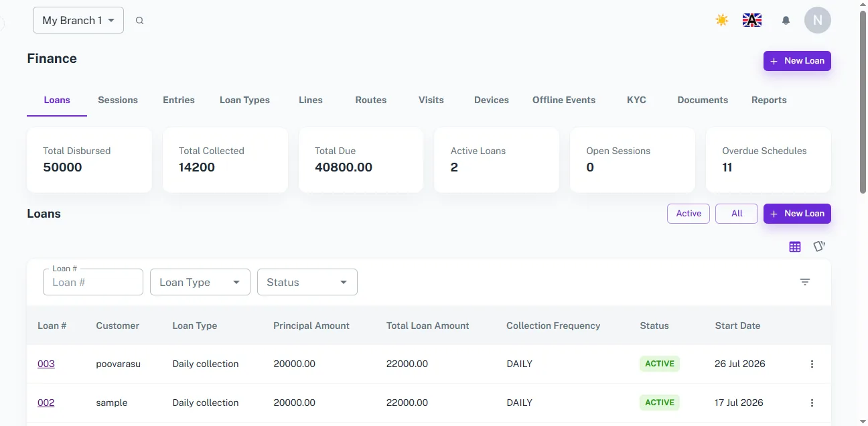The height and width of the screenshot is (426, 868).
Task: Open row actions for loan 002
Action: pos(812,403)
